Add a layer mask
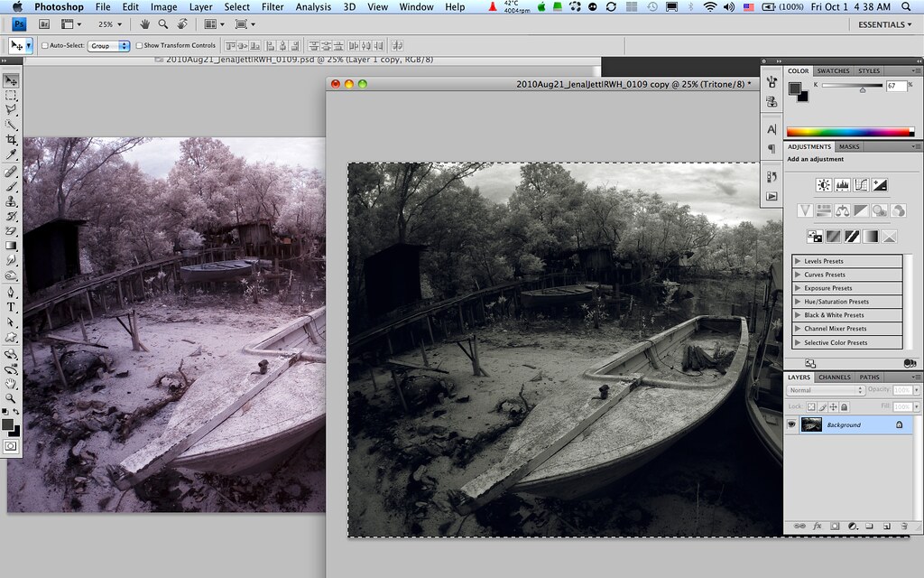The width and height of the screenshot is (924, 578). [x=835, y=527]
